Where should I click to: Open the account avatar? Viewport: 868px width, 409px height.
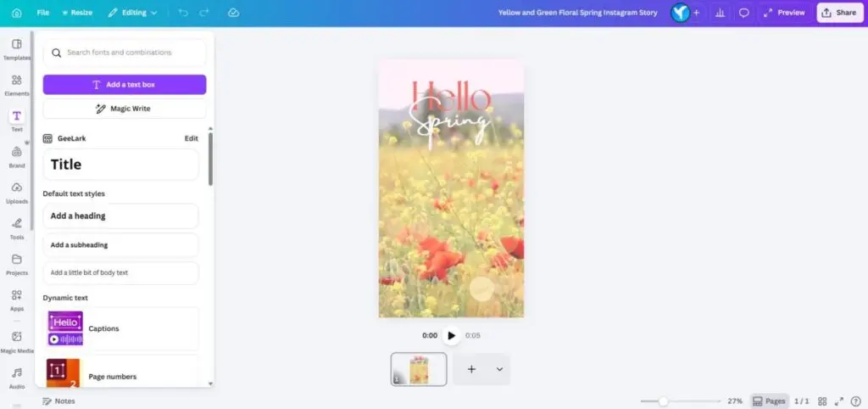(x=680, y=12)
